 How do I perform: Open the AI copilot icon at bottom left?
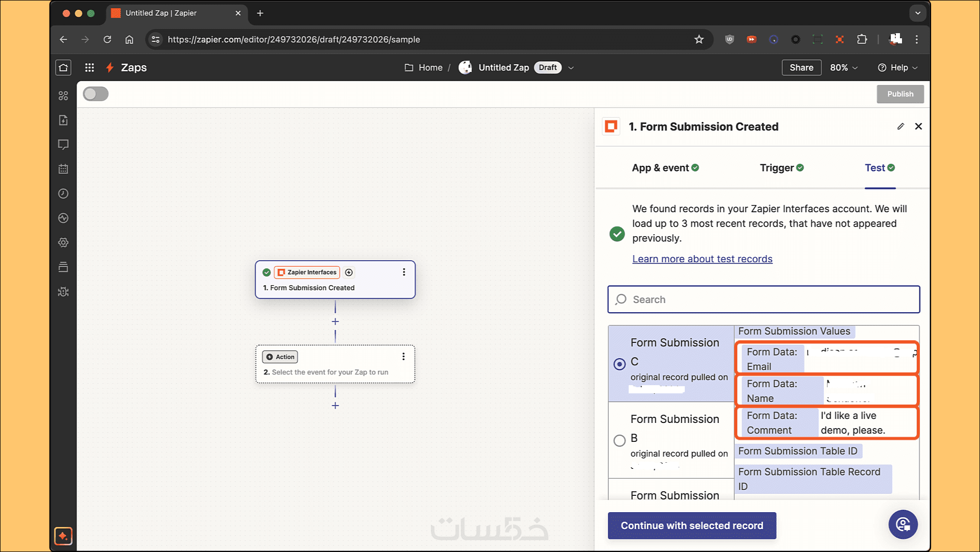63,536
